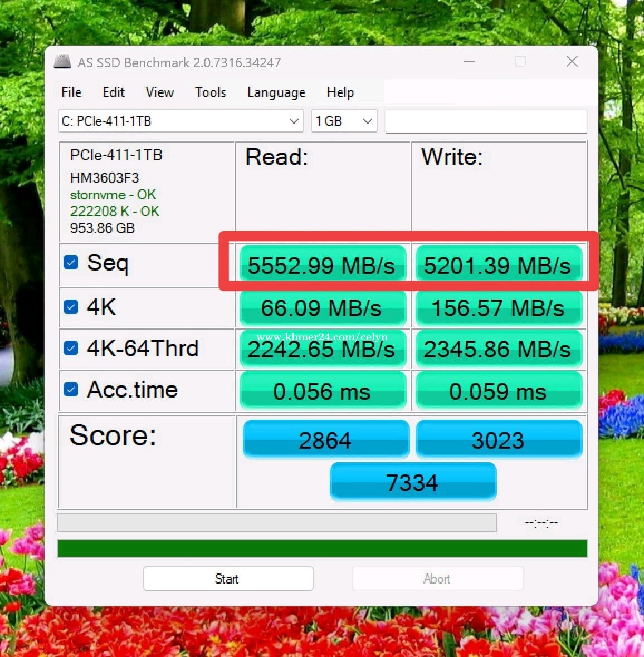Open the File menu
Screen dimensions: 644x657
[x=71, y=92]
